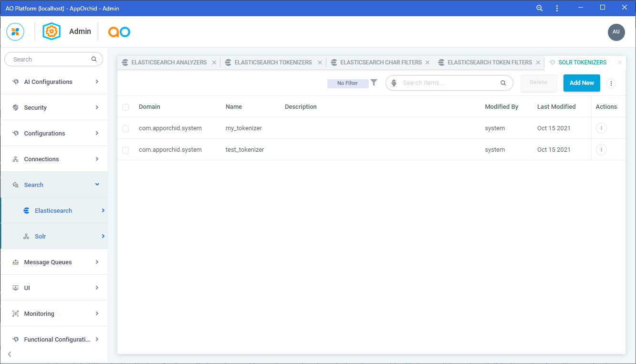Check the test_tokenizer row checkbox
Image resolution: width=636 pixels, height=364 pixels.
click(x=125, y=150)
